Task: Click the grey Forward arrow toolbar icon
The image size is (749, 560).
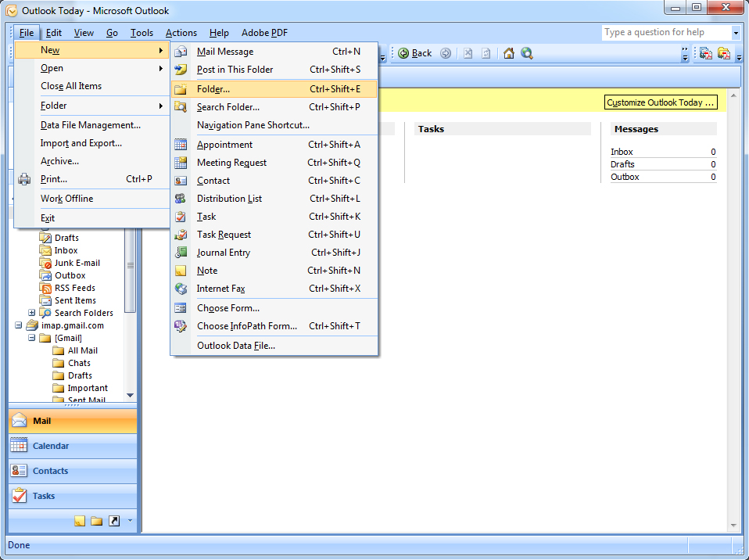Action: [446, 53]
